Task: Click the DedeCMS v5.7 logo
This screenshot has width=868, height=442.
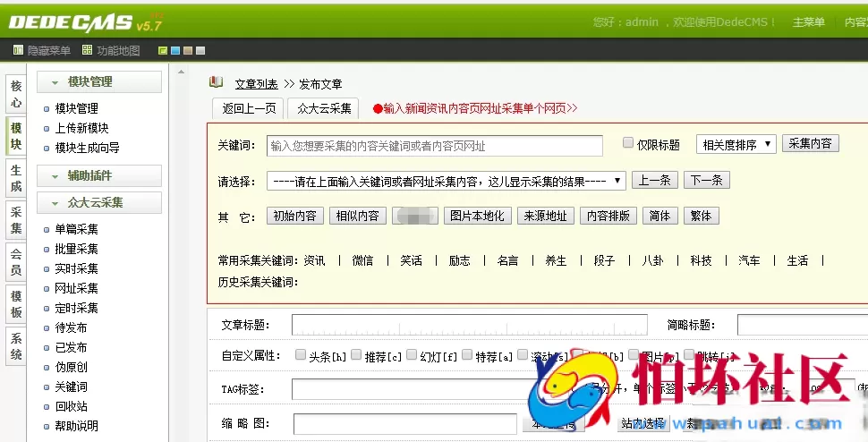Action: click(85, 22)
